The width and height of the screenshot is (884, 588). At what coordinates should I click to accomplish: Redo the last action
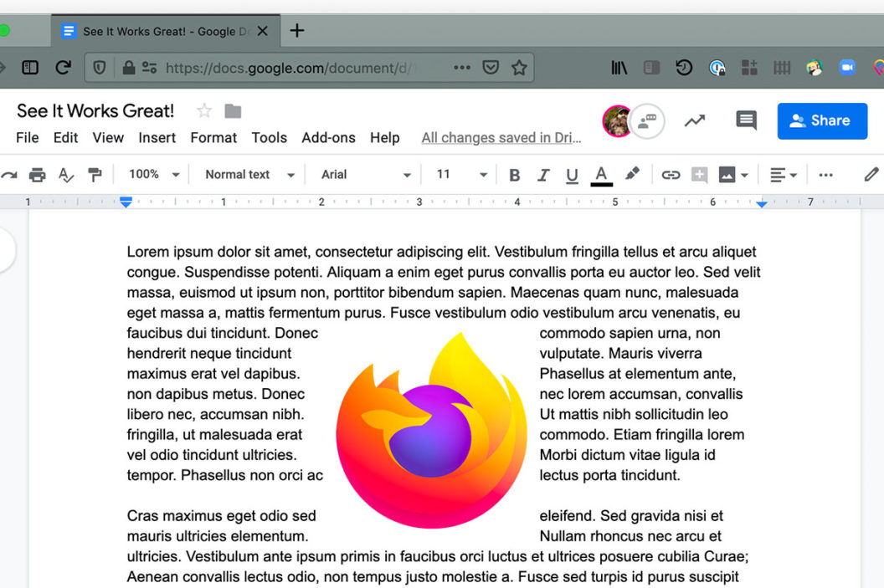coord(9,175)
